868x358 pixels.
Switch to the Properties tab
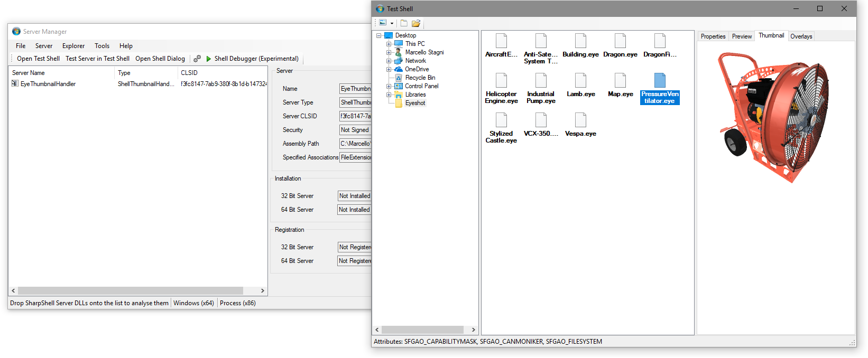click(x=713, y=36)
